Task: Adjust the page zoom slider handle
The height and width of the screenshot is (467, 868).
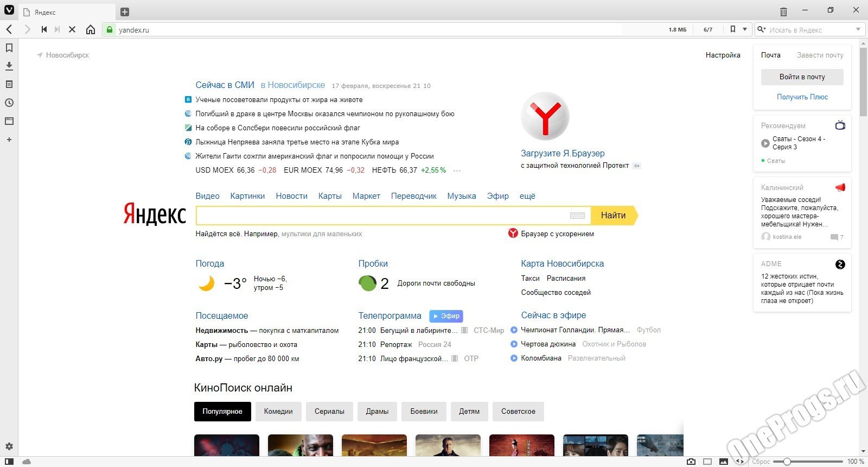Action: click(787, 462)
